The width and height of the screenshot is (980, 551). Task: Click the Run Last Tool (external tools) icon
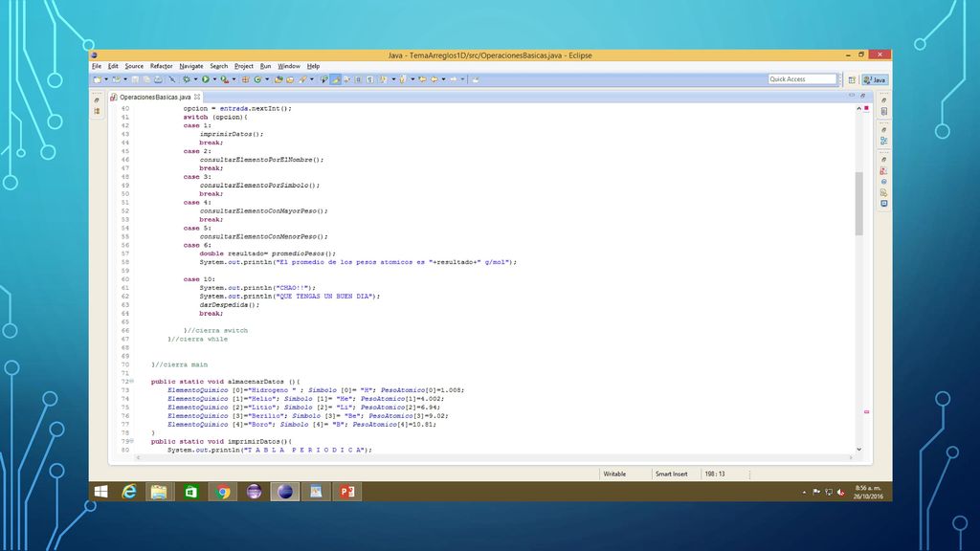coord(224,79)
